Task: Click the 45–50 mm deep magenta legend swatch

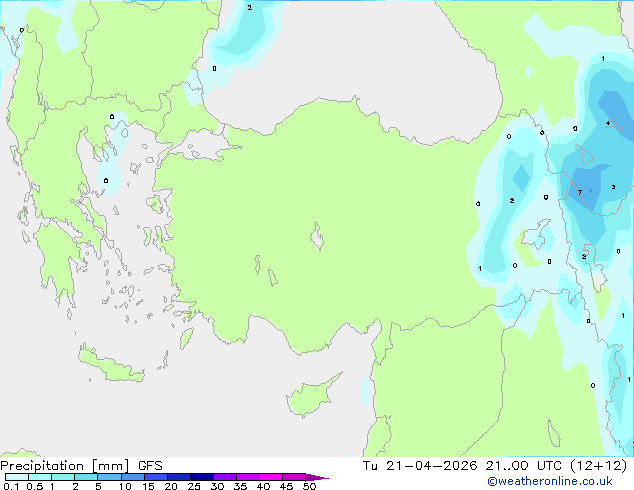Action: [294, 477]
